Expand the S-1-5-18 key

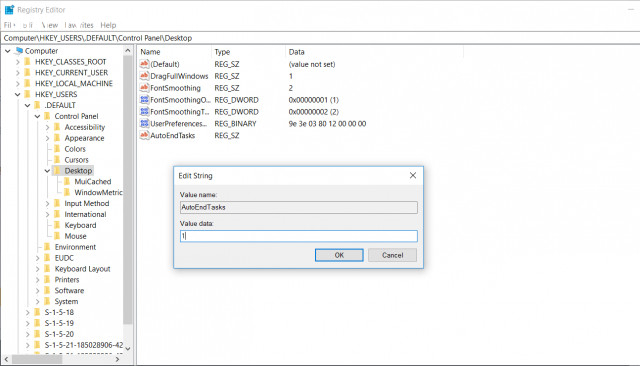click(27, 313)
